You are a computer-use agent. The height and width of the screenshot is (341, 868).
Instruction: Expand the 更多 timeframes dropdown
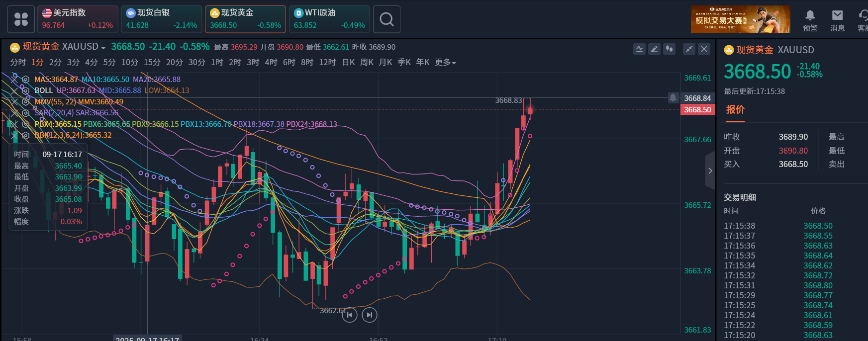445,63
